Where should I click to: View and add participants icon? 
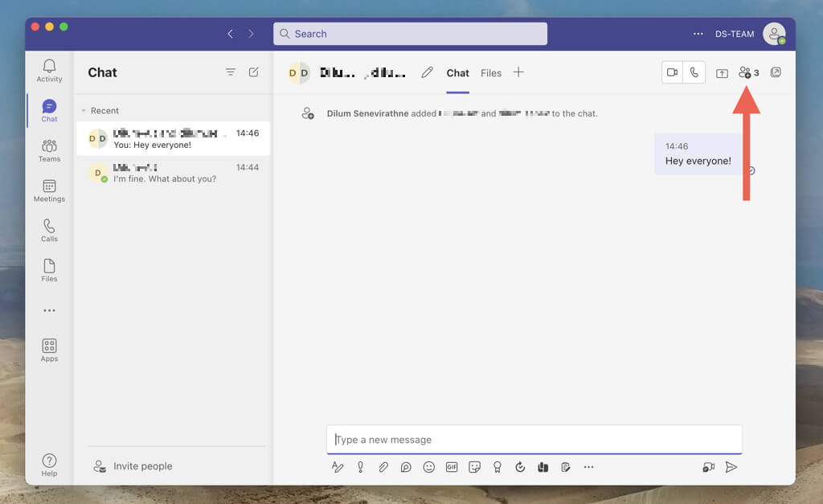[x=748, y=72]
